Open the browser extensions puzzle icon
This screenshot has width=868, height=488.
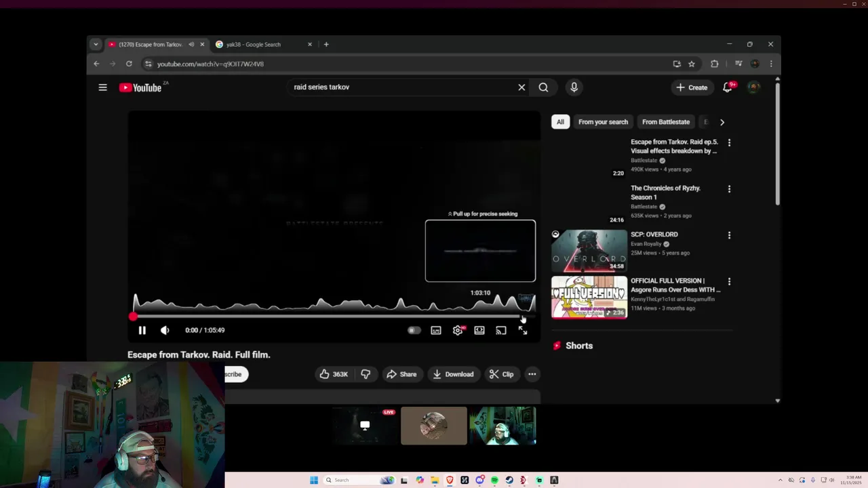714,64
